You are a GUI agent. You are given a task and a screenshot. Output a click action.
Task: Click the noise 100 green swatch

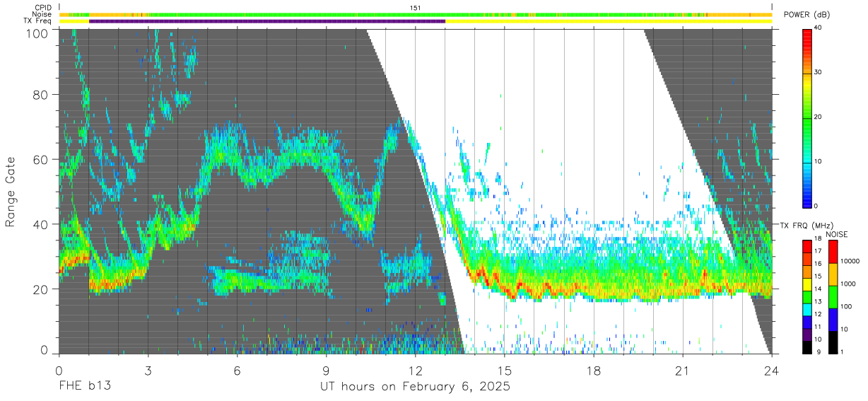tap(833, 297)
